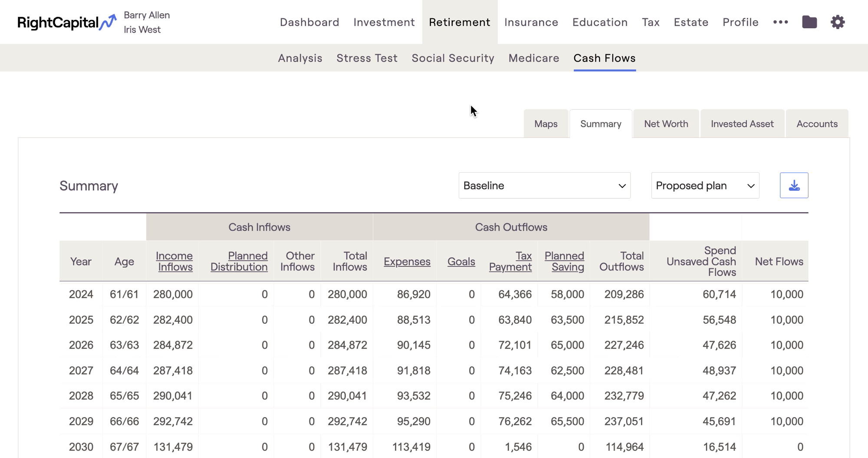Viewport: 868px width, 458px height.
Task: Open the Proposed plan dropdown
Action: pos(705,186)
